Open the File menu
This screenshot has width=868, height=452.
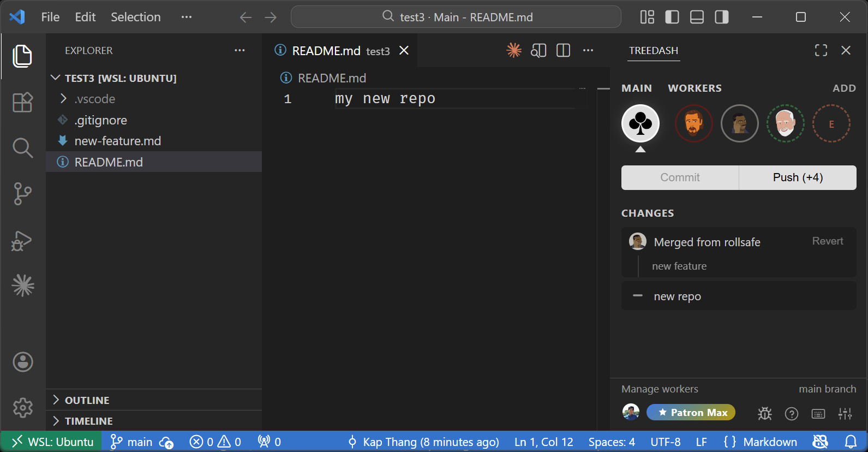tap(50, 17)
